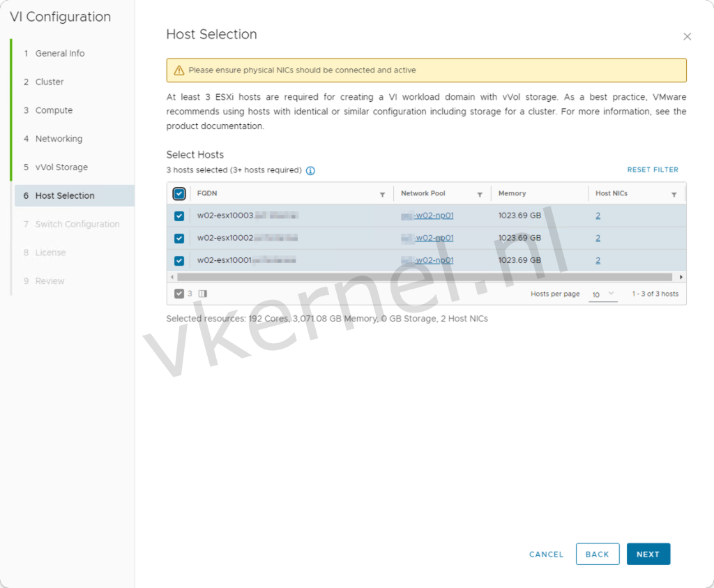Image resolution: width=714 pixels, height=588 pixels.
Task: Click the info icon beside hosts selected text
Action: point(310,170)
